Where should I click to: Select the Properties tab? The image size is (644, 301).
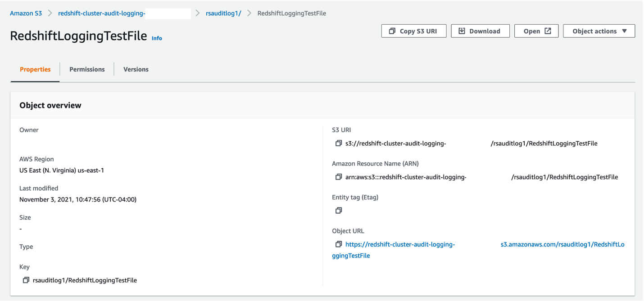click(x=35, y=69)
